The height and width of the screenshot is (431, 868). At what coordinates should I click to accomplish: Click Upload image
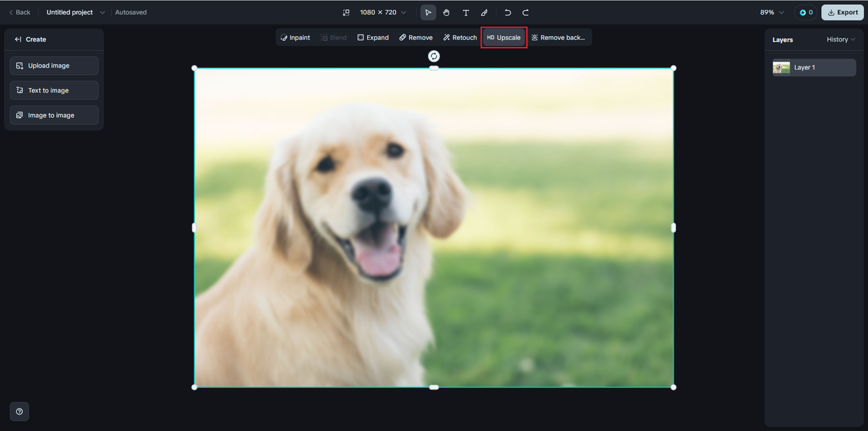click(54, 66)
